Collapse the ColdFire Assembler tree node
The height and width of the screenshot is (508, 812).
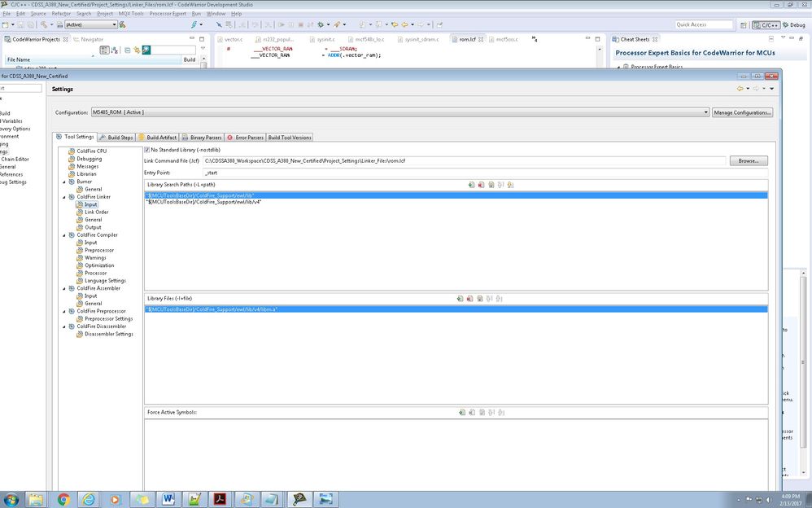pos(64,288)
